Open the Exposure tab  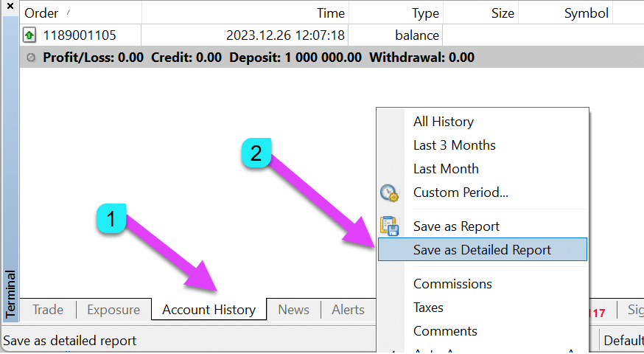pos(113,310)
